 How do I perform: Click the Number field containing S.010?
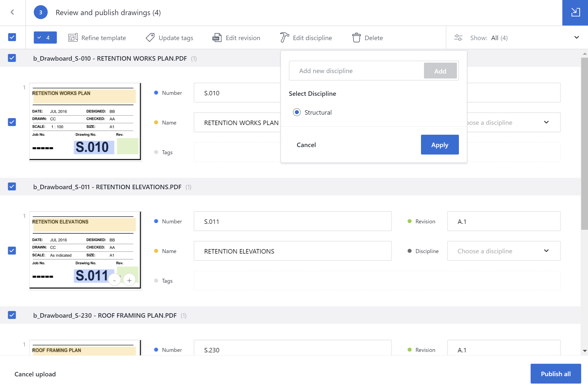237,93
